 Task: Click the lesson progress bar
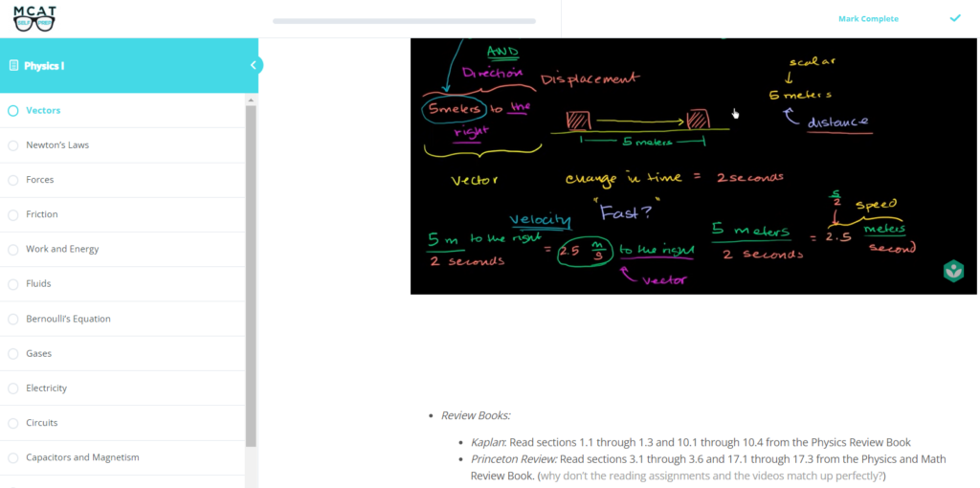tap(404, 21)
